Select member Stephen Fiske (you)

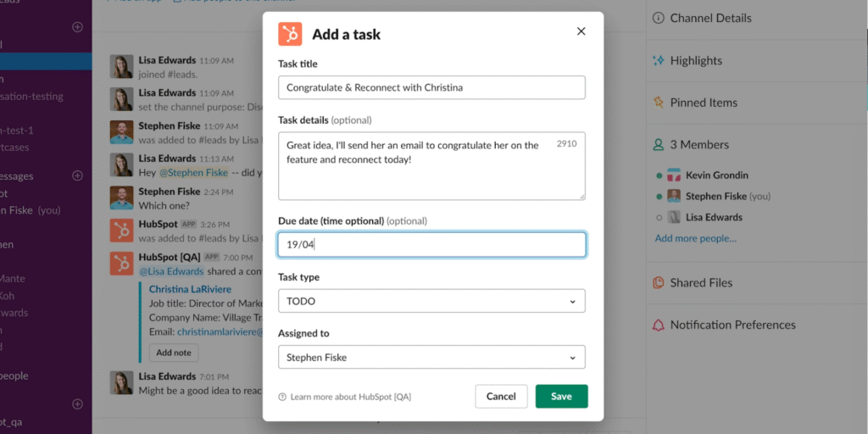pos(728,196)
